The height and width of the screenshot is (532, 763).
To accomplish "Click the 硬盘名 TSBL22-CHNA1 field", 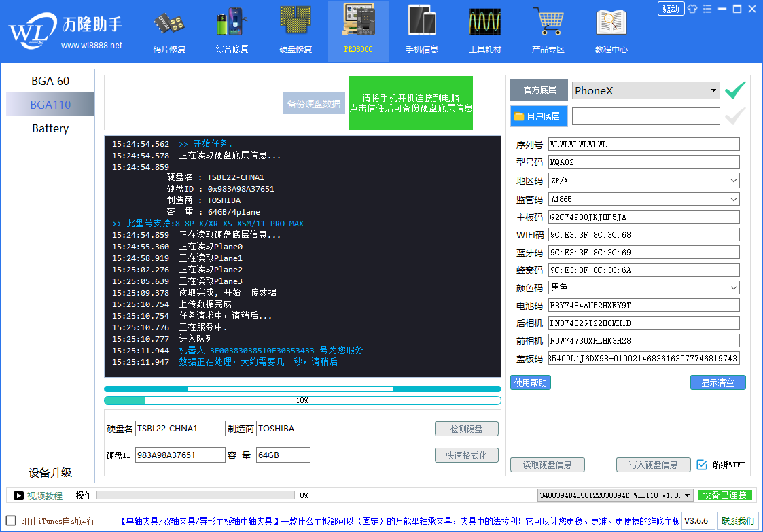I will 180,428.
